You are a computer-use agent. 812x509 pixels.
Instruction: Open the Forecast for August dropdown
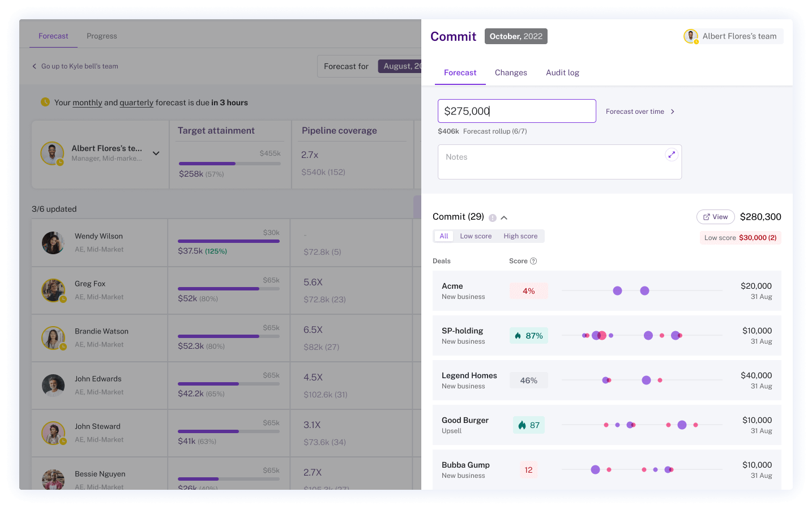(403, 66)
